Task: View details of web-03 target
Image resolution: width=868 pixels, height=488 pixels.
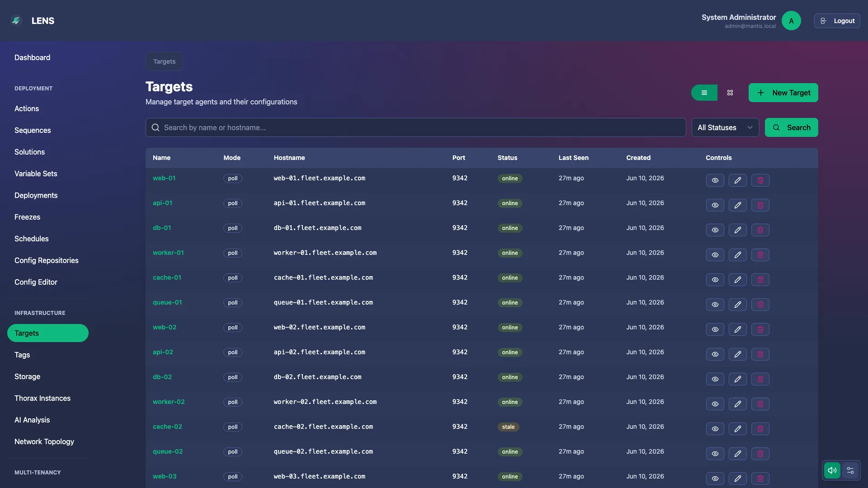Action: (x=715, y=479)
